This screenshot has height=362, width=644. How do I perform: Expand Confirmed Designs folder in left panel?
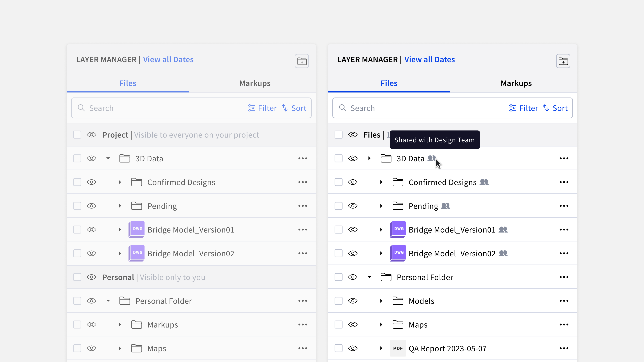pyautogui.click(x=120, y=182)
